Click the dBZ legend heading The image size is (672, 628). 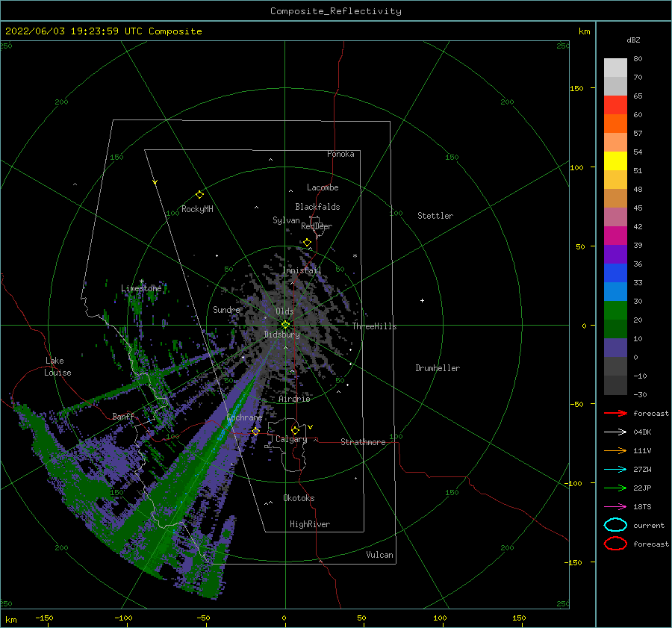(633, 40)
